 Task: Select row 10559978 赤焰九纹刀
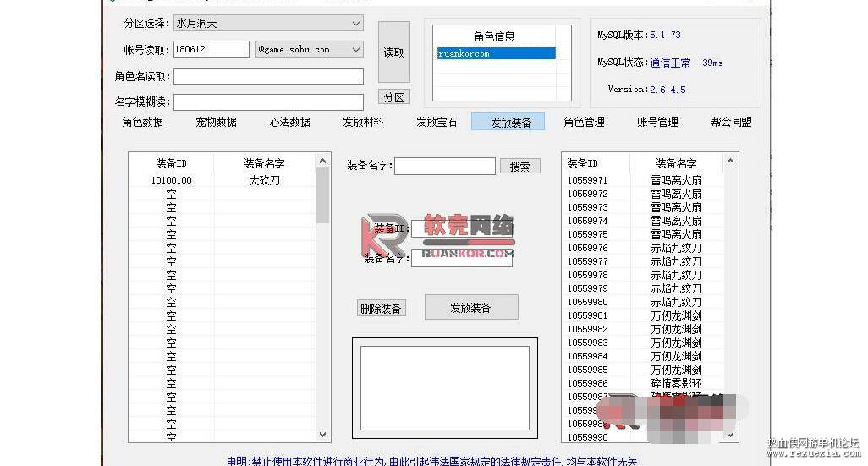tap(643, 275)
